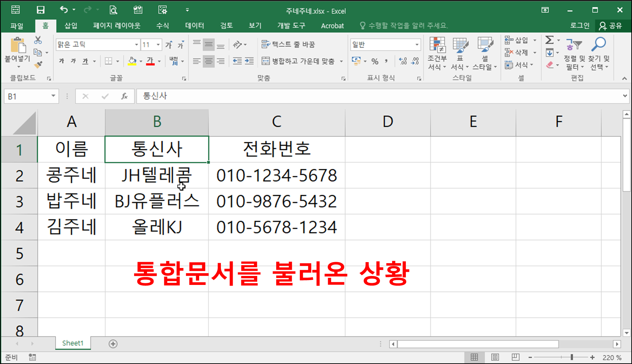The width and height of the screenshot is (632, 364).
Task: Toggle bold formatting (가)
Action: [x=61, y=61]
